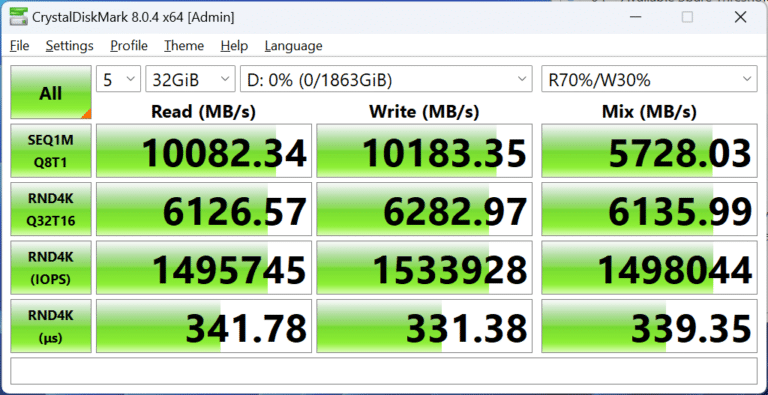Open the File menu

pos(20,46)
